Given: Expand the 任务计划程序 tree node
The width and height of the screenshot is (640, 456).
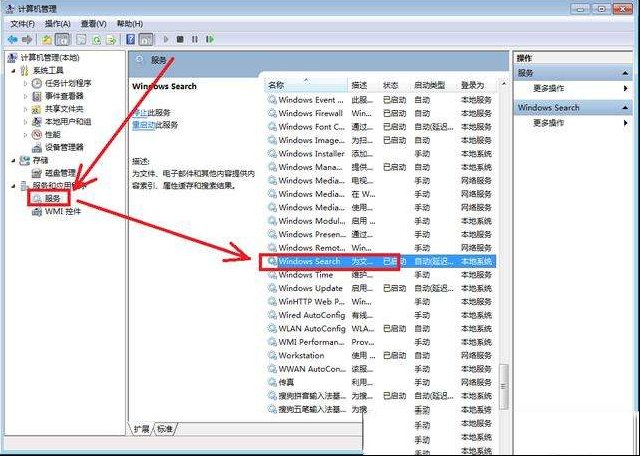Looking at the screenshot, I should 25,83.
